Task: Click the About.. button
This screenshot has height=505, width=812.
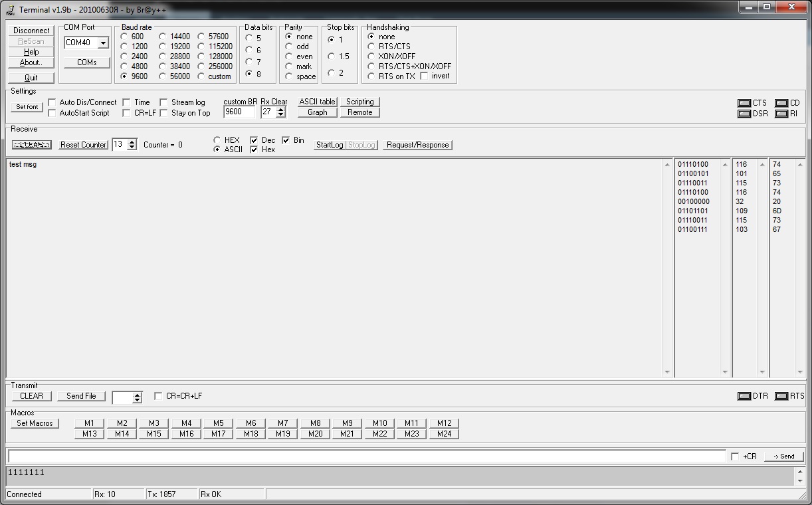Action: (x=31, y=62)
